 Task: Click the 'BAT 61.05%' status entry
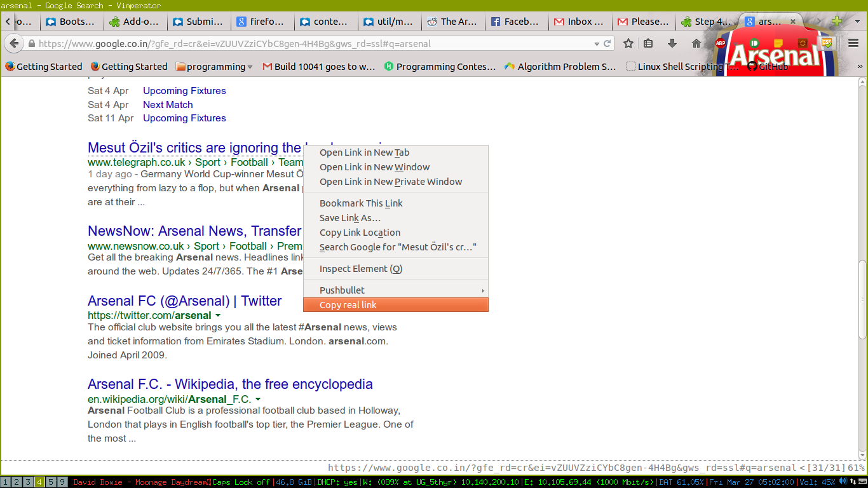tap(681, 482)
